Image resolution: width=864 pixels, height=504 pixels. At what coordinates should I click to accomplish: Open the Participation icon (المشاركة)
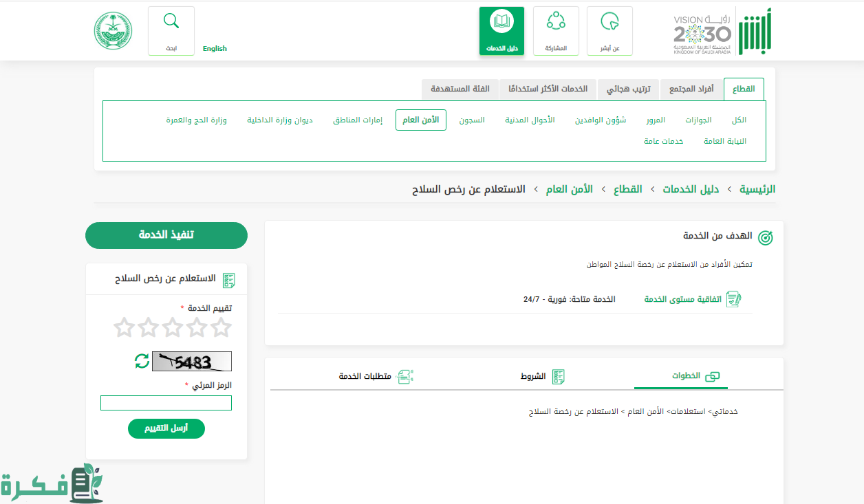(556, 31)
